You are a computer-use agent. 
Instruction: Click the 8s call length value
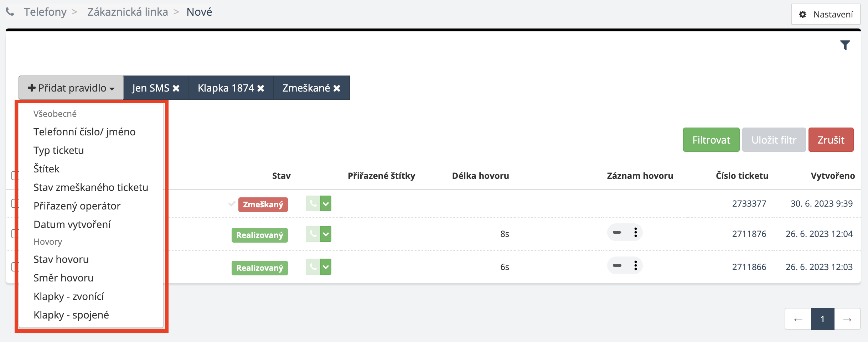point(505,234)
